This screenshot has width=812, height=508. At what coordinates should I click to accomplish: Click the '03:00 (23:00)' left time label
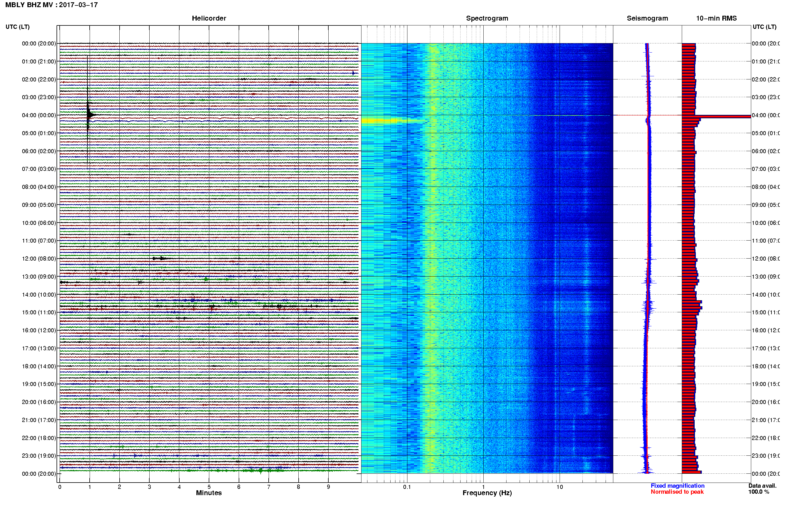pyautogui.click(x=39, y=97)
